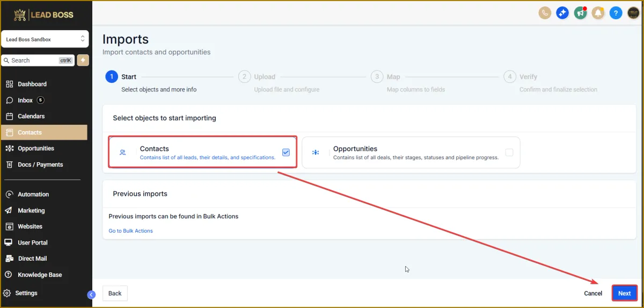This screenshot has height=308, width=644.
Task: Click the Opportunities card pipeline icon
Action: tap(316, 153)
